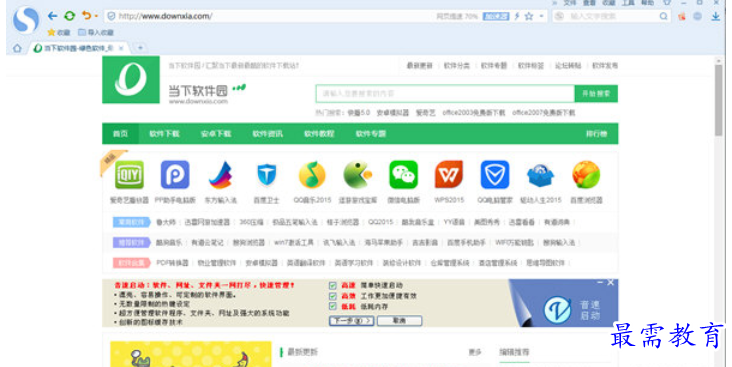Click the orange undo-close arrow icon

[86, 15]
